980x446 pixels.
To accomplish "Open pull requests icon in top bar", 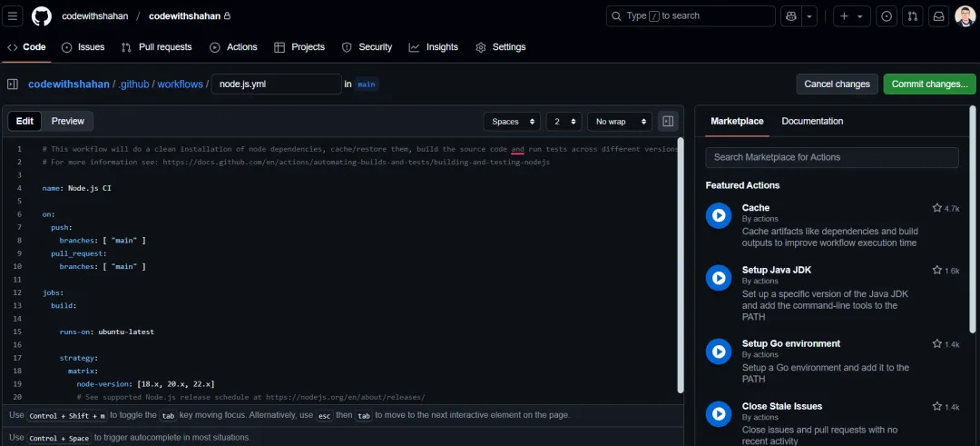I will (x=913, y=16).
